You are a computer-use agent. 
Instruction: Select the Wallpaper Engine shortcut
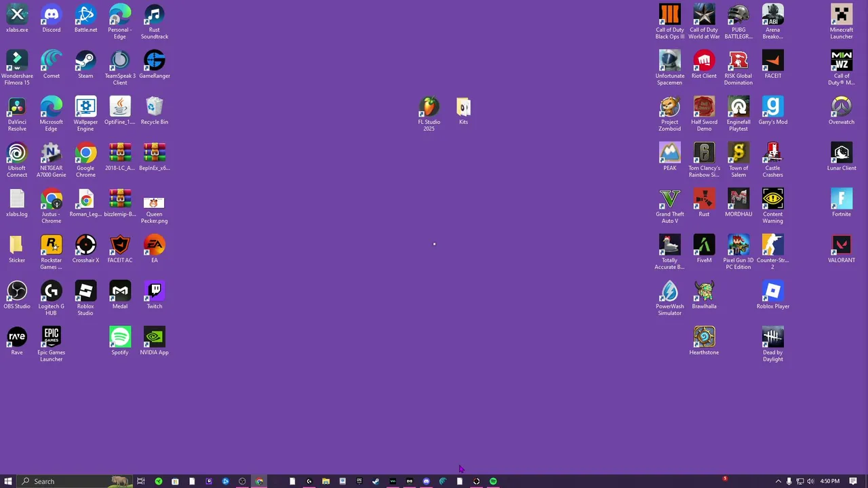85,114
